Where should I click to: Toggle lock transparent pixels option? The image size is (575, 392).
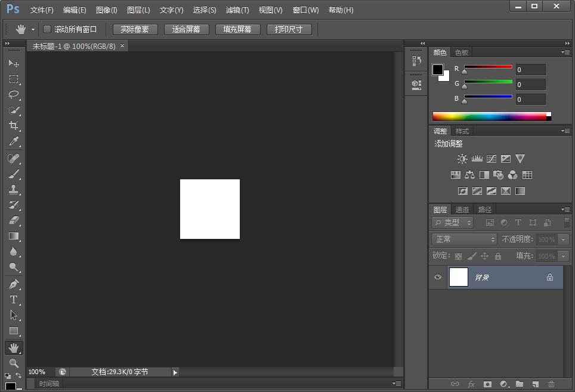click(458, 256)
